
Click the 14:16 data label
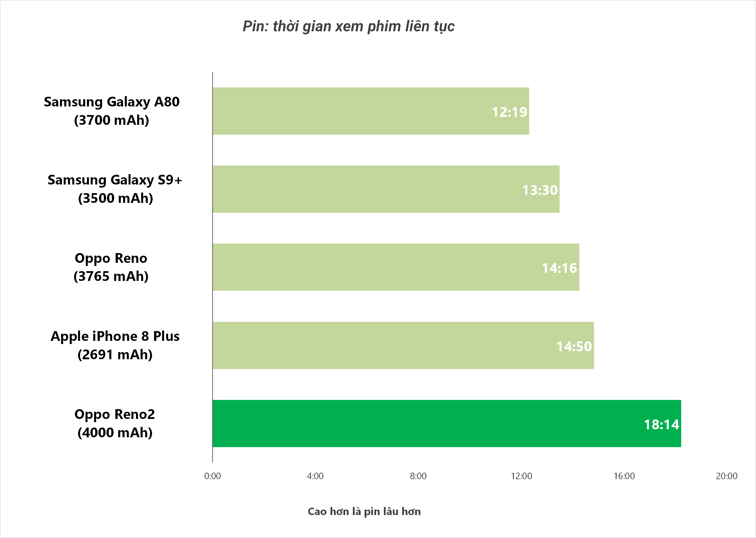point(559,268)
